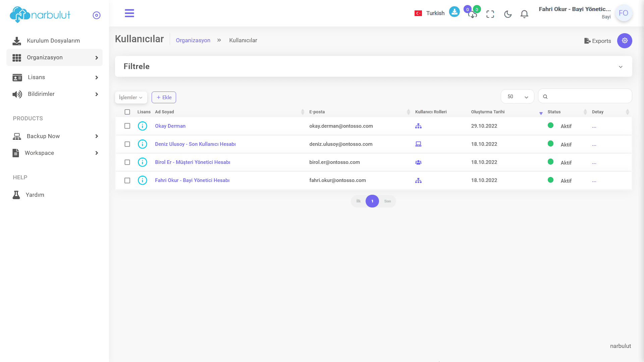The width and height of the screenshot is (644, 362).
Task: Expand the Filtrele panel chevron
Action: [x=621, y=67]
